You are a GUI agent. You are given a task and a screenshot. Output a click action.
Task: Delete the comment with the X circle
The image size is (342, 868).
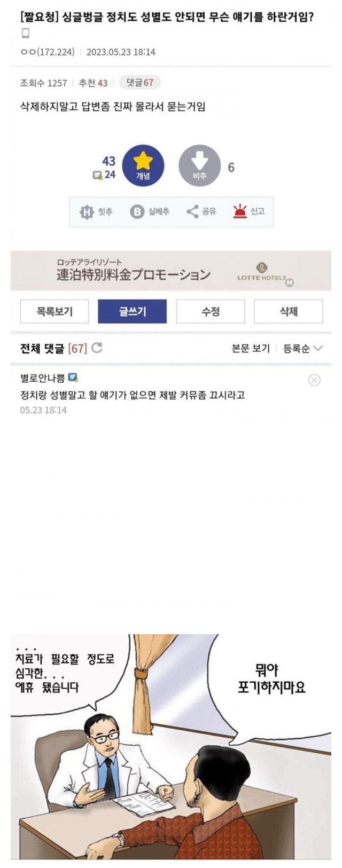point(314,380)
